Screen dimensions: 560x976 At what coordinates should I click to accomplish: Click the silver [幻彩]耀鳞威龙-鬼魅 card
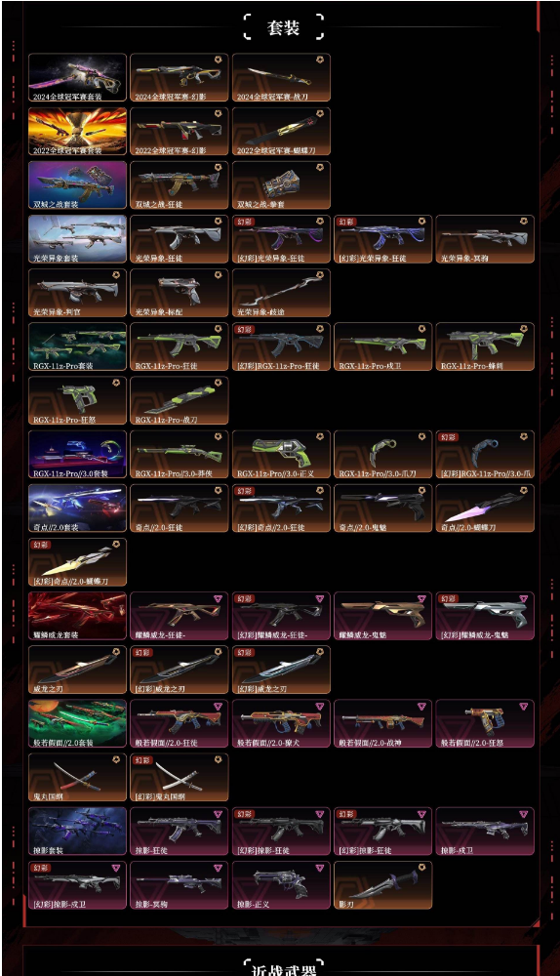[x=485, y=616]
